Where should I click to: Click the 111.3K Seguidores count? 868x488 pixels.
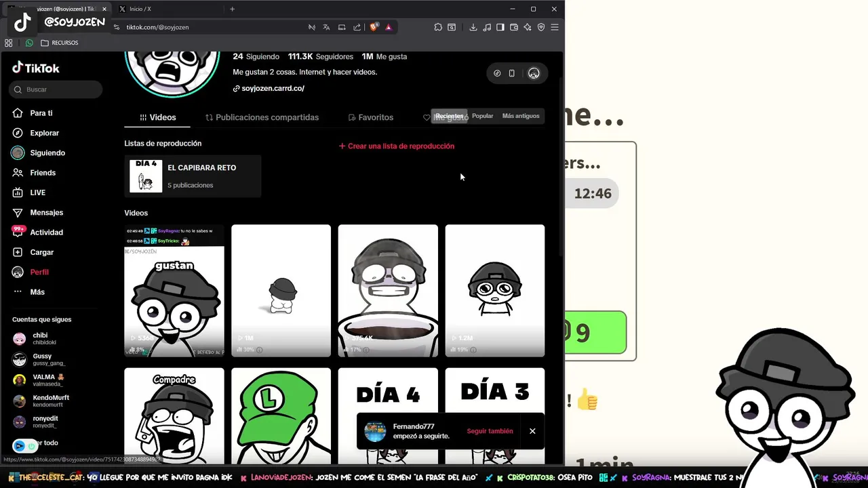[320, 56]
